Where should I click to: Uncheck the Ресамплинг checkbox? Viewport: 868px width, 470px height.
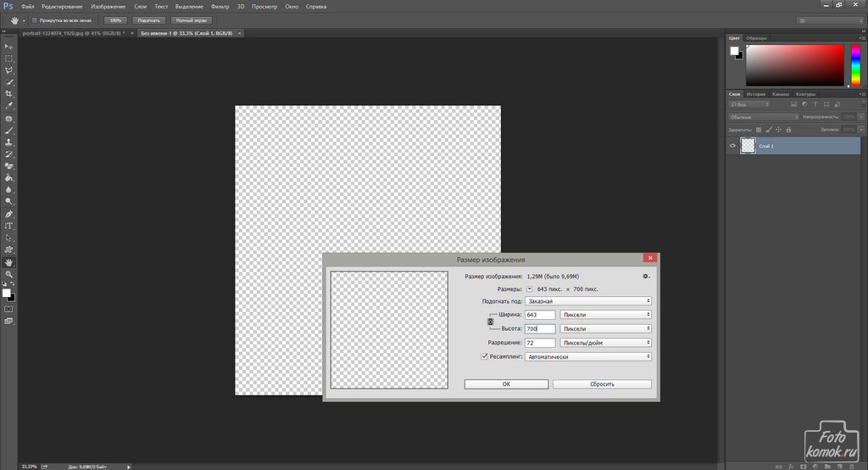(x=484, y=357)
